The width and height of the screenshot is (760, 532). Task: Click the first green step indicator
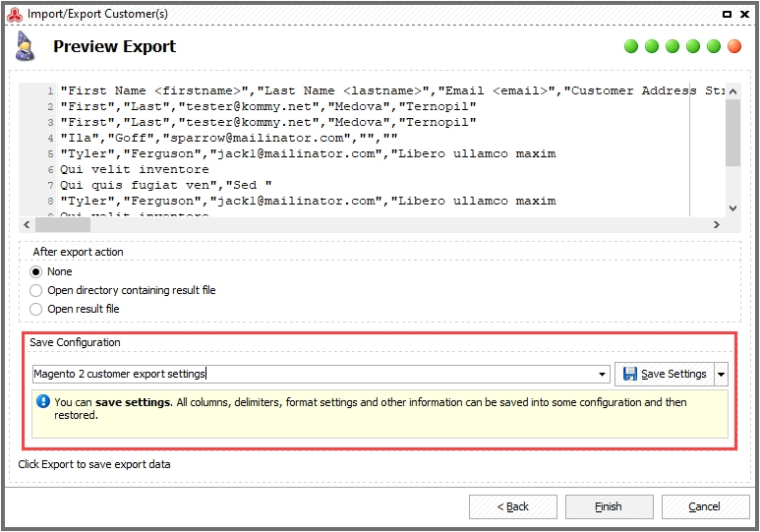pos(631,46)
